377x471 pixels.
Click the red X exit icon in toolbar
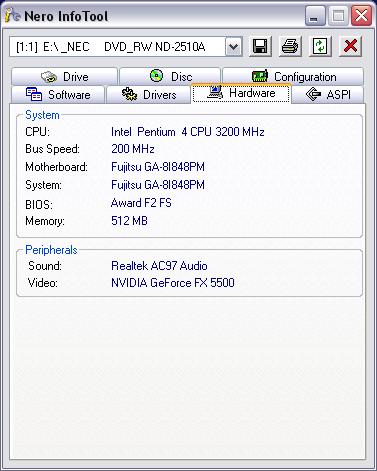[350, 46]
